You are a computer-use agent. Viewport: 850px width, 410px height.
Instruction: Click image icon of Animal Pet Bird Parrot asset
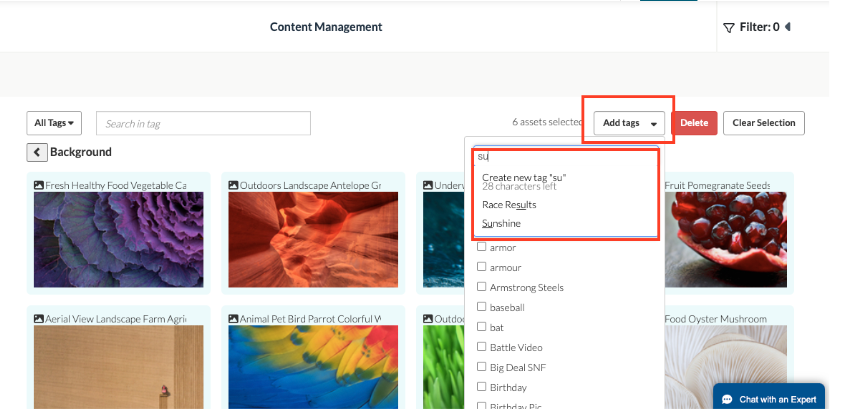coord(233,318)
